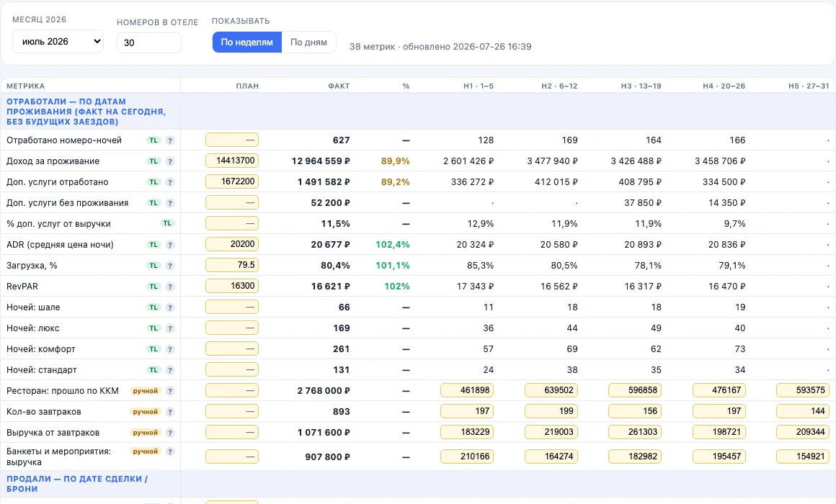Click section header Продали — по дате сделки
Viewport: 836px width, 504px height.
coord(77,484)
